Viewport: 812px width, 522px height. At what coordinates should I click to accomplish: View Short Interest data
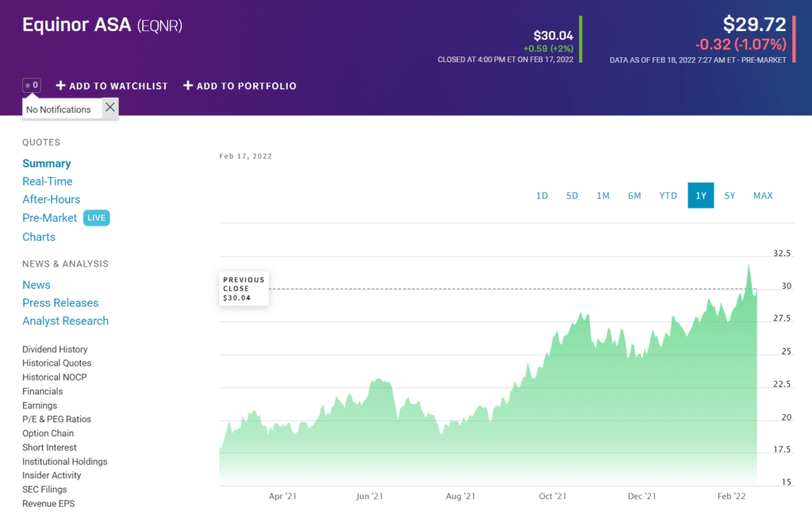(49, 447)
